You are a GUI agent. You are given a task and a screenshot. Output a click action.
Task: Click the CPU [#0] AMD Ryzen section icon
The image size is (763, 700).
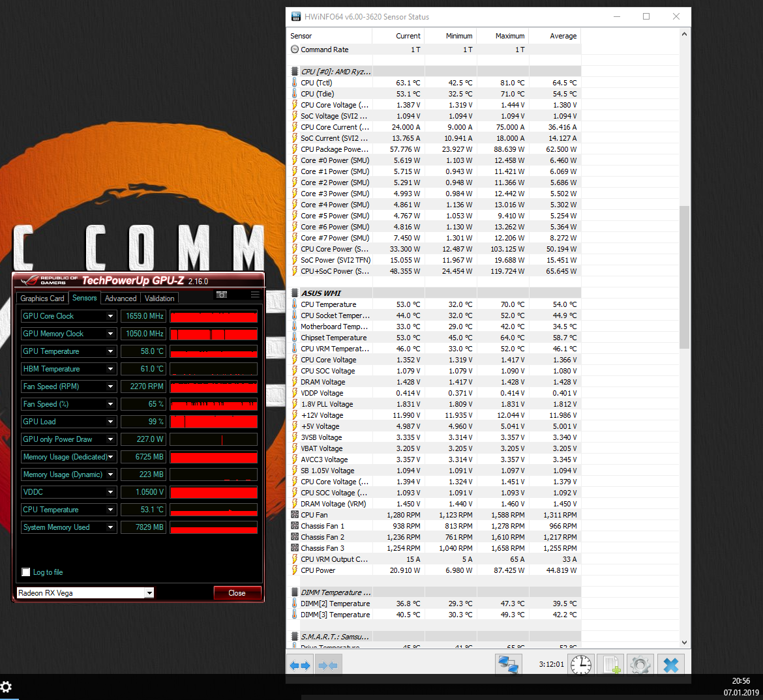point(294,71)
